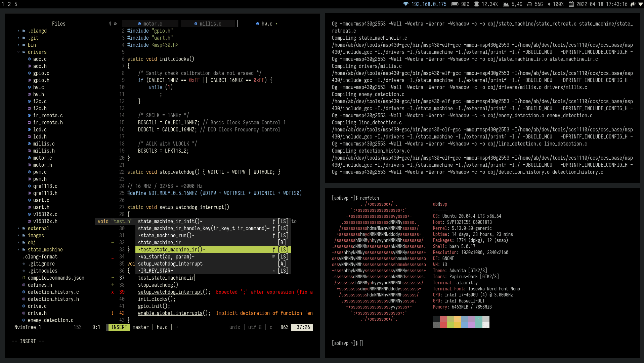Click the git icon beside .gitignore
Viewport: 644px width, 363px height.
pyautogui.click(x=24, y=264)
